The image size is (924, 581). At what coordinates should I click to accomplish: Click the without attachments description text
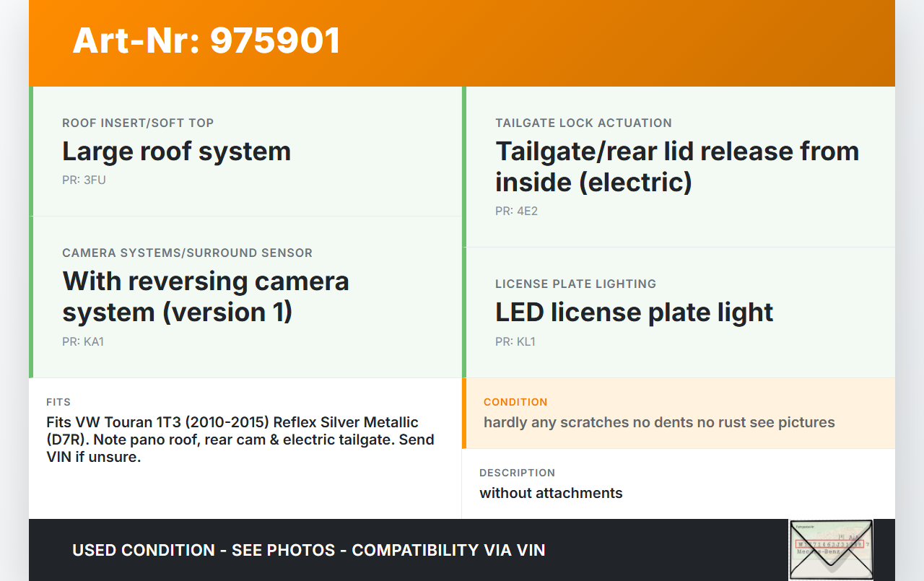point(551,493)
